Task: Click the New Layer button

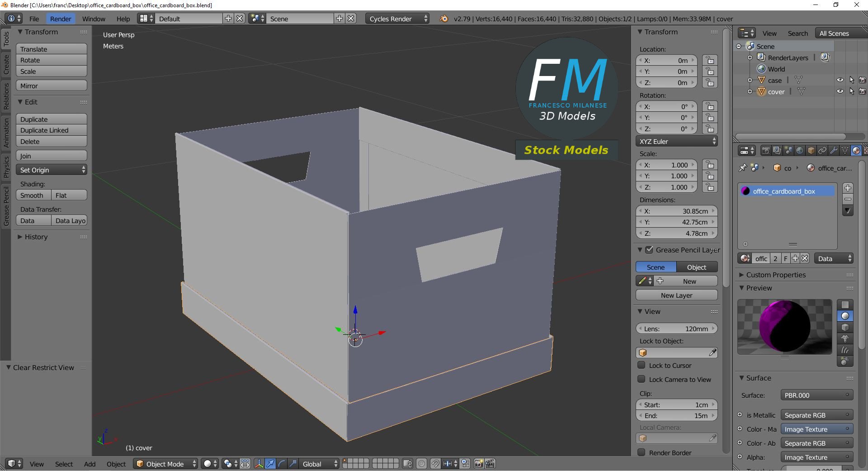Action: coord(676,295)
